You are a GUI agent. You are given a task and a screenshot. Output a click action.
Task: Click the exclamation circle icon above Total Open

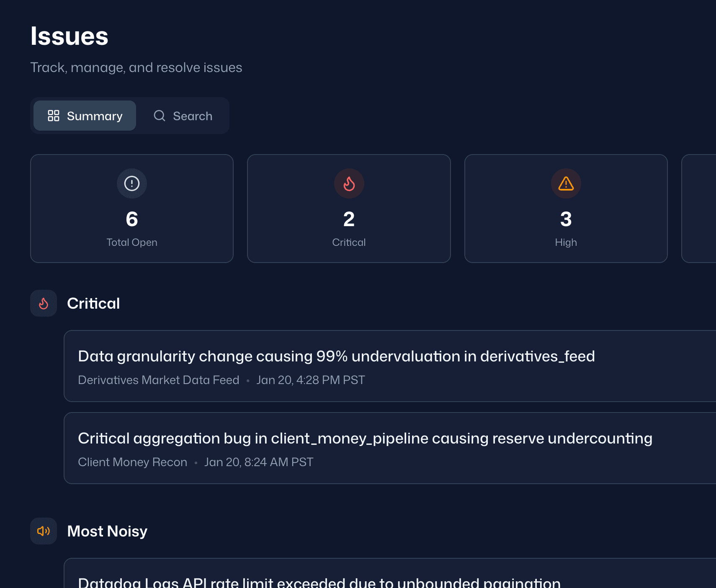pos(132,183)
